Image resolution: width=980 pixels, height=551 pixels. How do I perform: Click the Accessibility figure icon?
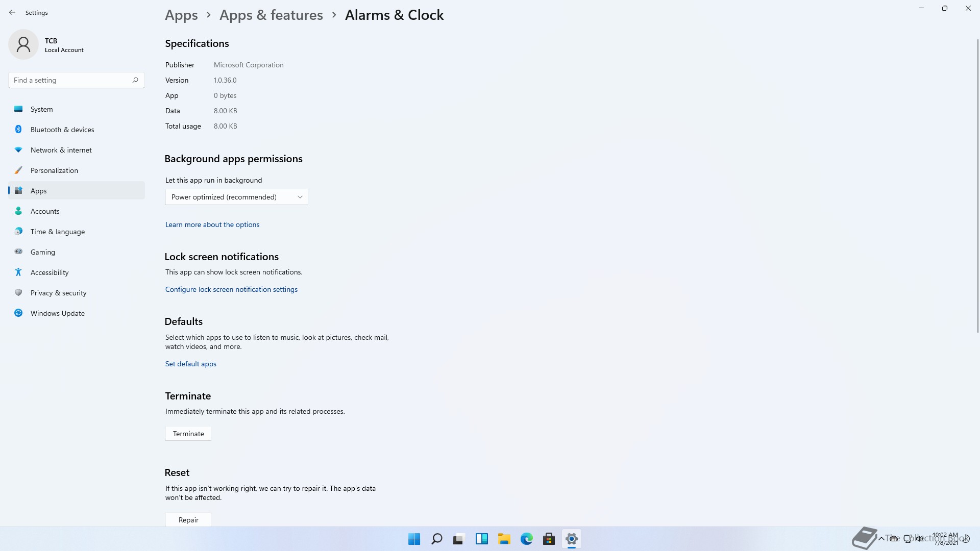pyautogui.click(x=18, y=272)
